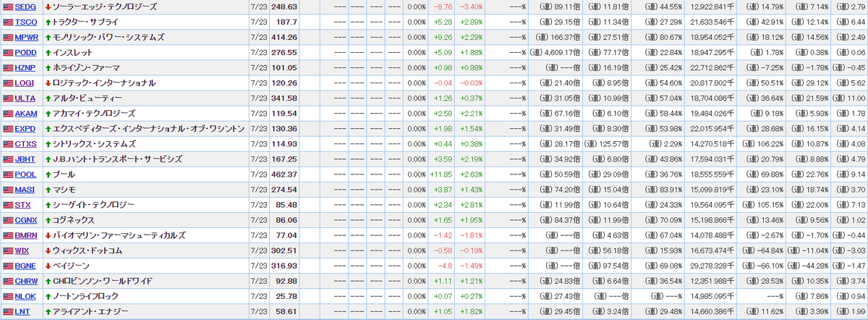Open the ULTA ticker link
The image size is (868, 320).
pos(25,98)
